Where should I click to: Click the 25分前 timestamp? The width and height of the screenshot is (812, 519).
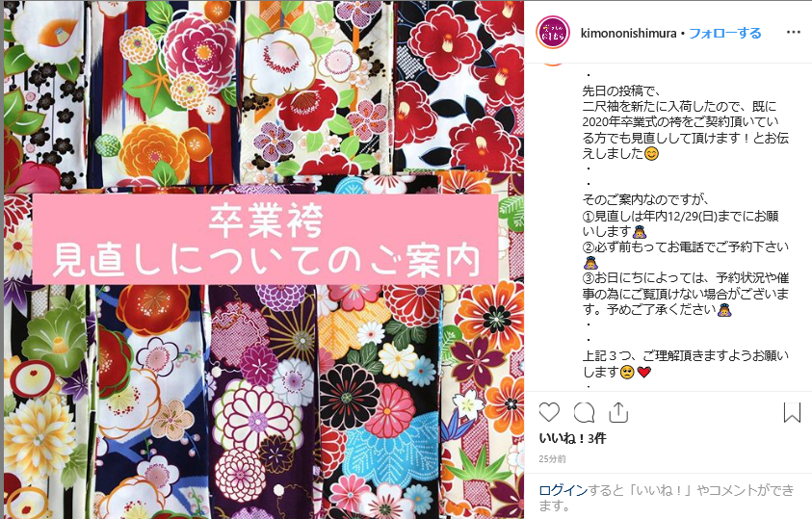[552, 459]
